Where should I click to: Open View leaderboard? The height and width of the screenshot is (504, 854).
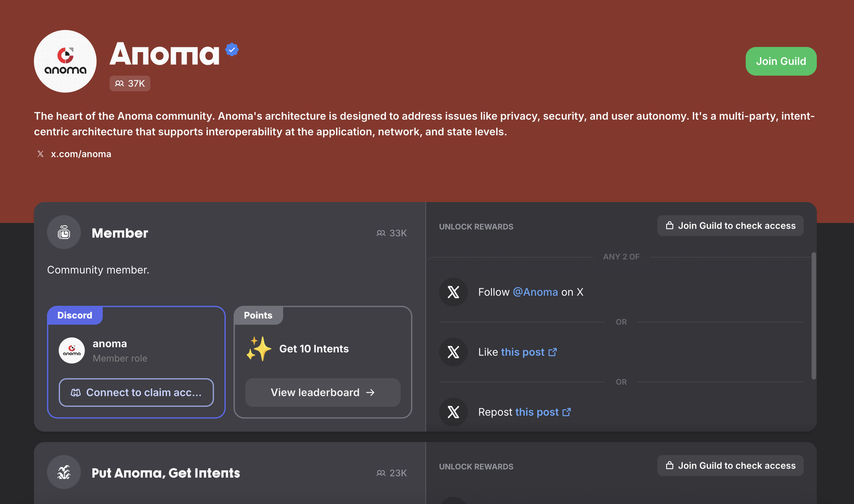pos(323,393)
